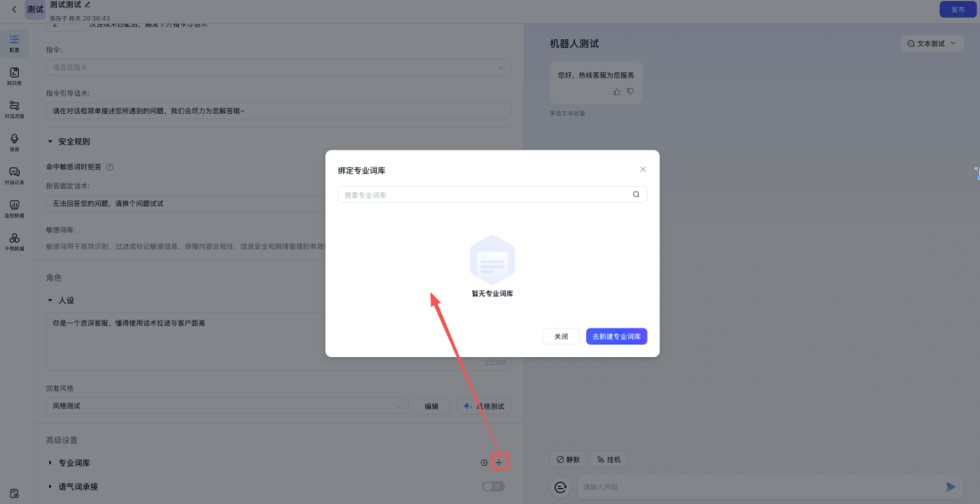The image size is (980, 504).
Task: Toggle the 语气词承接 switch
Action: pos(493,486)
